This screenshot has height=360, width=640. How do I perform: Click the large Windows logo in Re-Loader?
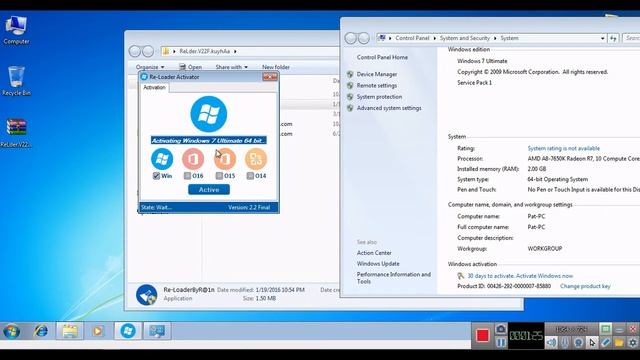209,114
